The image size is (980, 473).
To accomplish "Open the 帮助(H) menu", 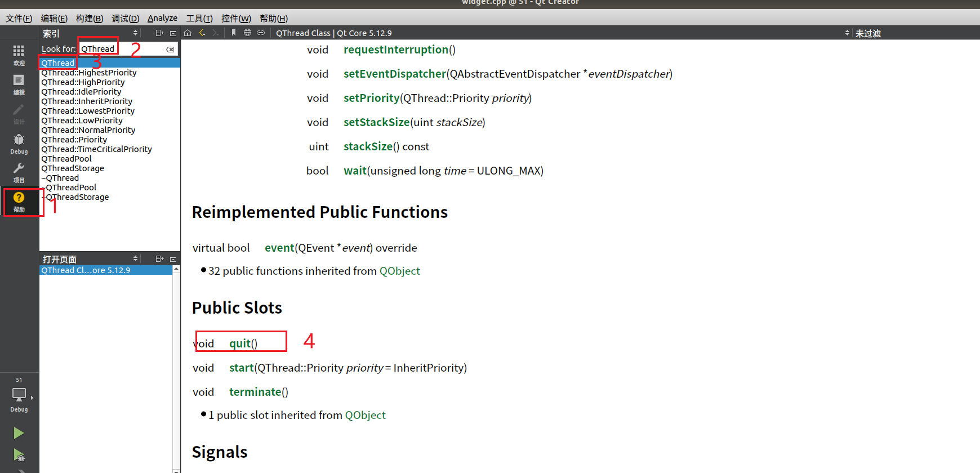I will pos(274,19).
